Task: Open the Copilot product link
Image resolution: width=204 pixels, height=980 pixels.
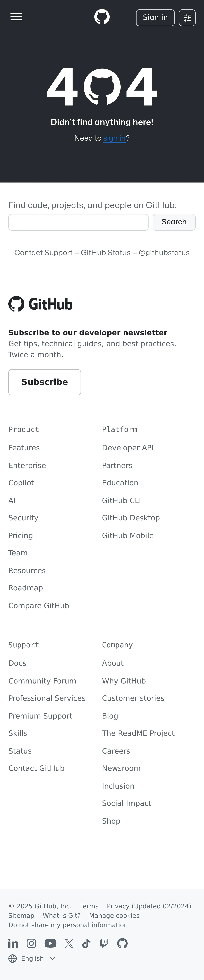Action: 21,483
